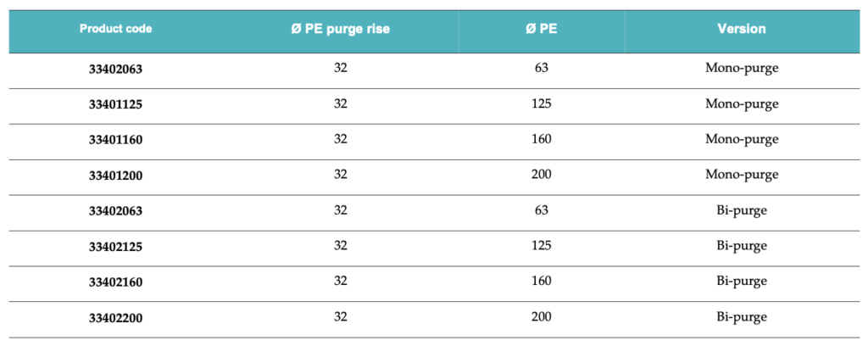Click the Ø PE value 125 in Mono-purge row
The image size is (868, 346).
(x=541, y=103)
